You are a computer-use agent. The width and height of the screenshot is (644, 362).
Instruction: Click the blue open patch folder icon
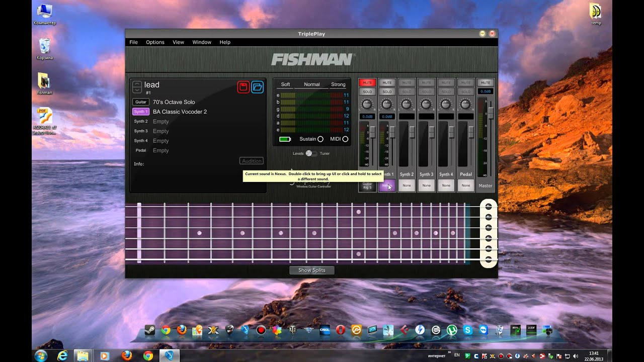pos(258,87)
